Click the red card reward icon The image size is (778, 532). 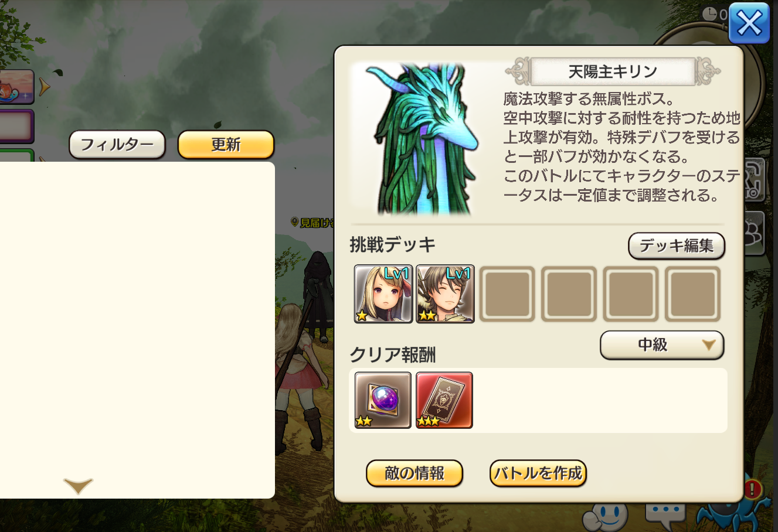pos(444,400)
